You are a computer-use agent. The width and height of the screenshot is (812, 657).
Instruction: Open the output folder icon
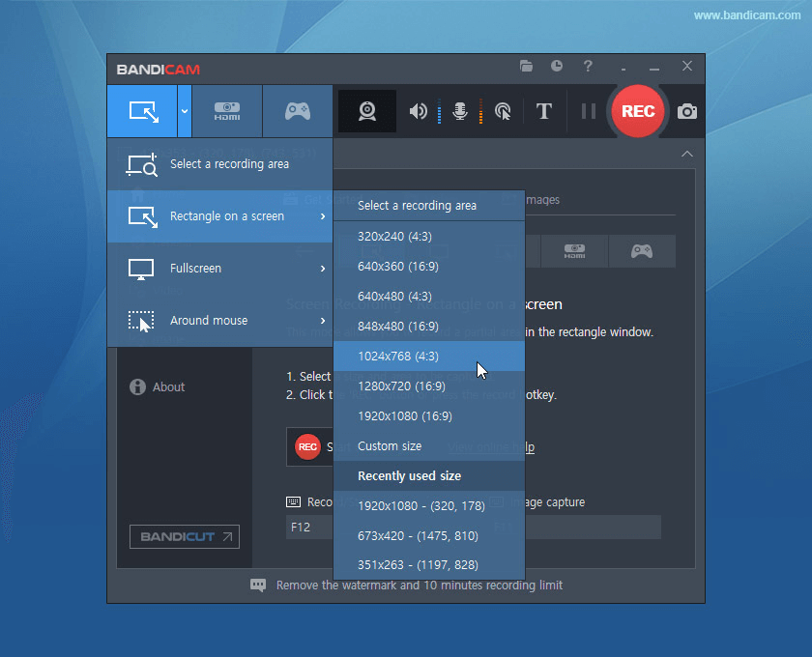(x=526, y=67)
